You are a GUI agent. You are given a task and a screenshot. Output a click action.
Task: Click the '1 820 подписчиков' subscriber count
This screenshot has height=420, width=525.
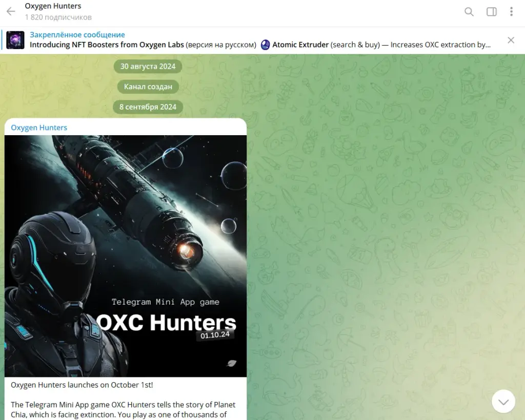coord(58,17)
